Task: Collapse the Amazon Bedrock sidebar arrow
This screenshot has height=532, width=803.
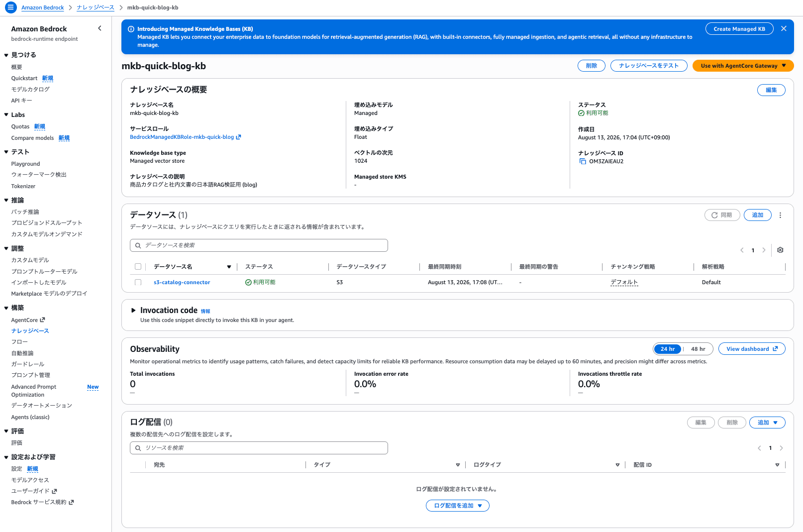Action: pyautogui.click(x=100, y=28)
